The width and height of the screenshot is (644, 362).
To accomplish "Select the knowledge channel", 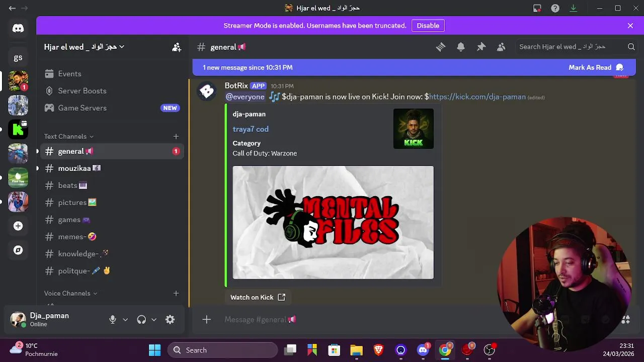I will [112, 254].
